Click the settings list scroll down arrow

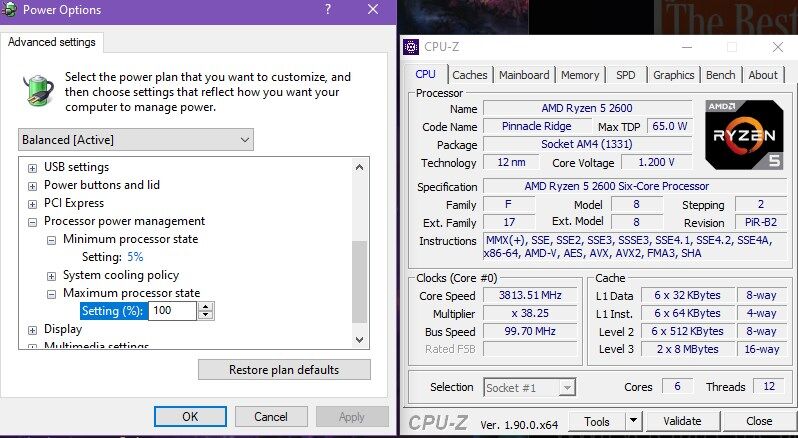359,339
